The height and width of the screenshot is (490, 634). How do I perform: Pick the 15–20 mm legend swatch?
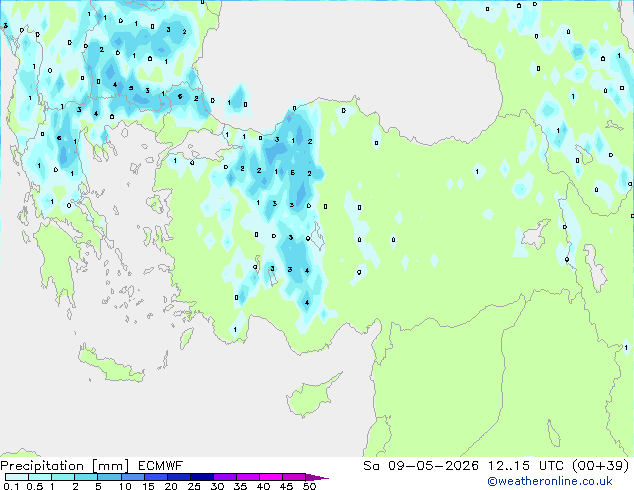155,477
